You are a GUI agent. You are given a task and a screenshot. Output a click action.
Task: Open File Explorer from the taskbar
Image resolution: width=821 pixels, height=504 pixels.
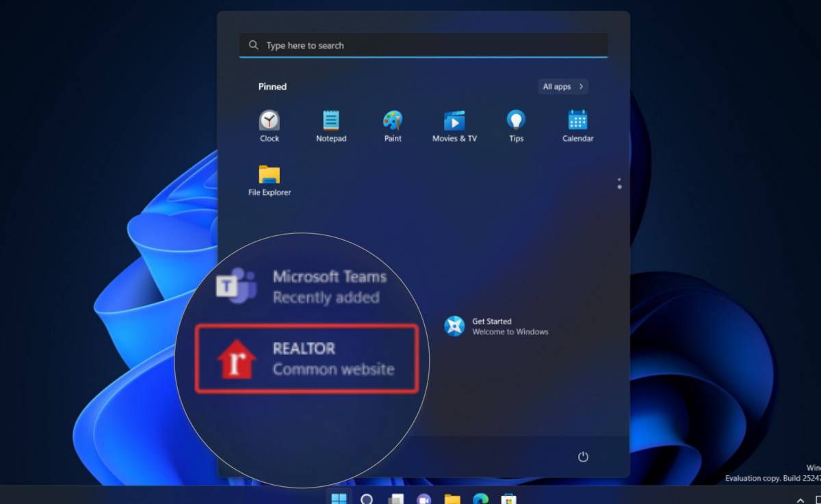pos(452,498)
